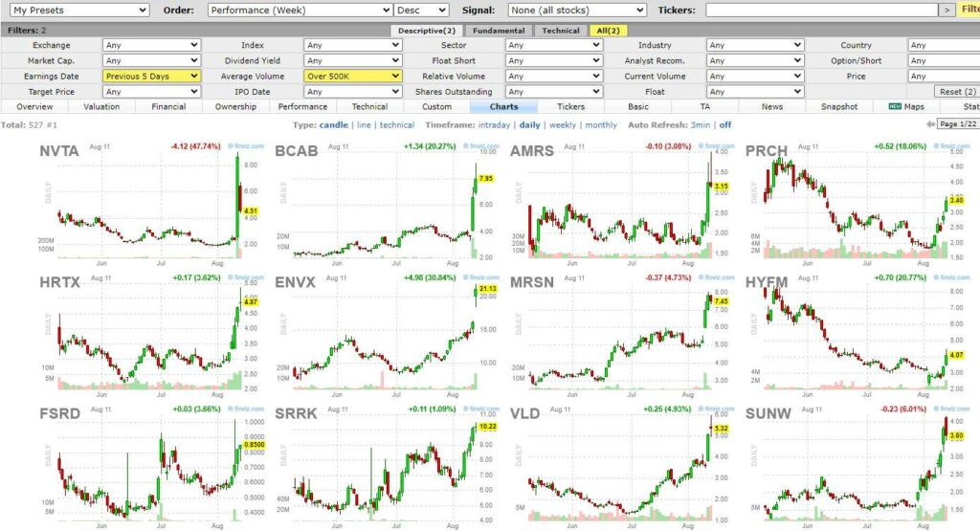Open the ENVX chart thumbnail
Viewport: 980px width, 531px height.
387,336
